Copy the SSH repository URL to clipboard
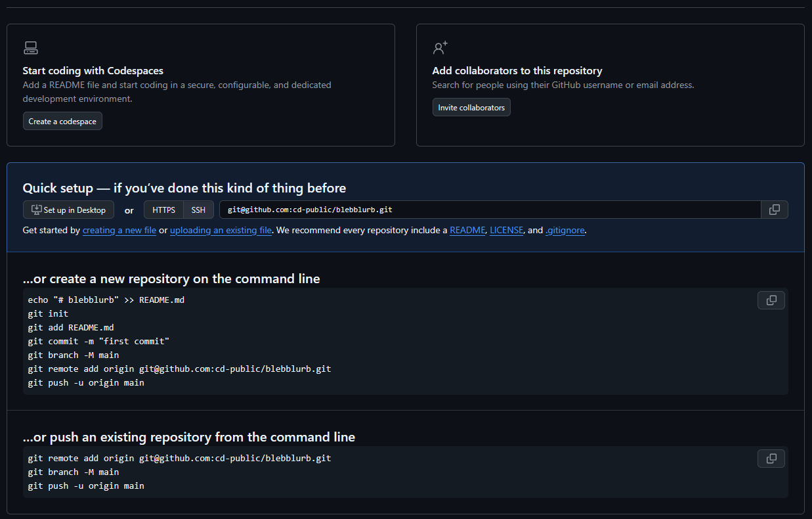 pyautogui.click(x=774, y=210)
